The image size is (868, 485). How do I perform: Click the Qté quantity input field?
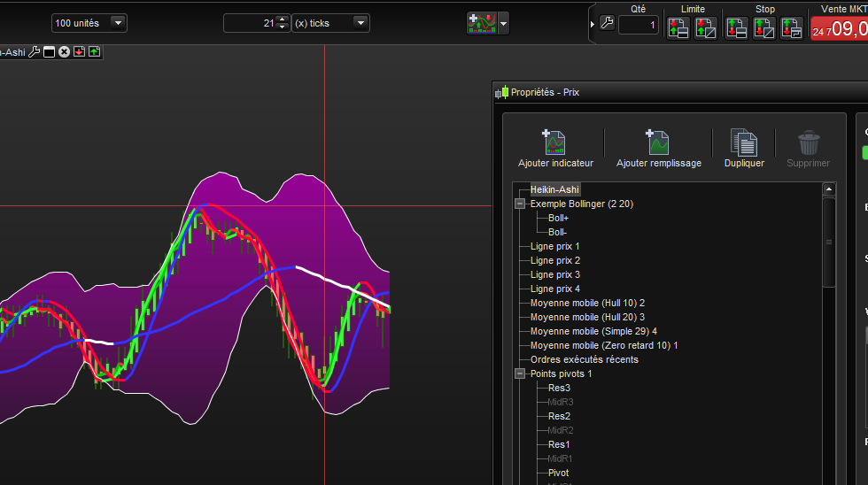[638, 25]
